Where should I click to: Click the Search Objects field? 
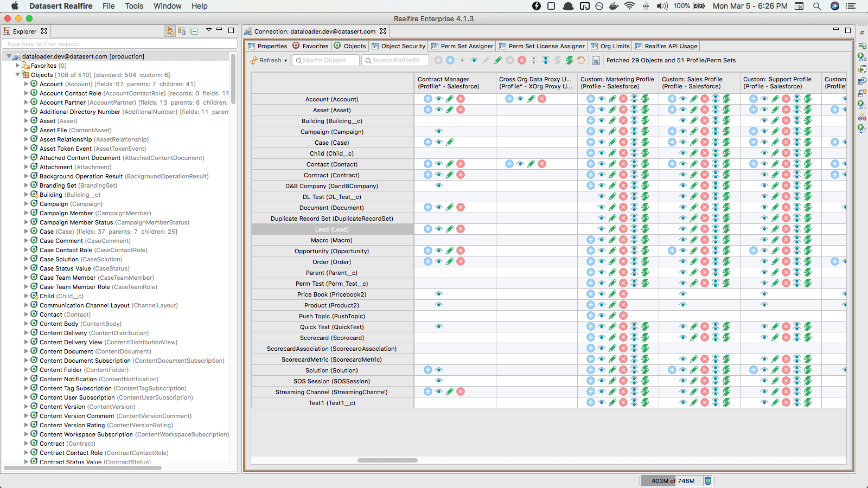[325, 60]
